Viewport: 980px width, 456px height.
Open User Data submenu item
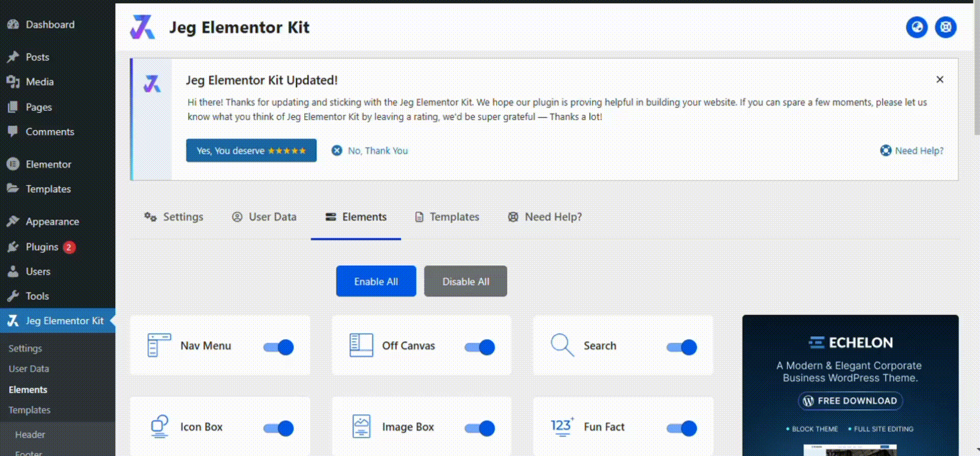[29, 369]
